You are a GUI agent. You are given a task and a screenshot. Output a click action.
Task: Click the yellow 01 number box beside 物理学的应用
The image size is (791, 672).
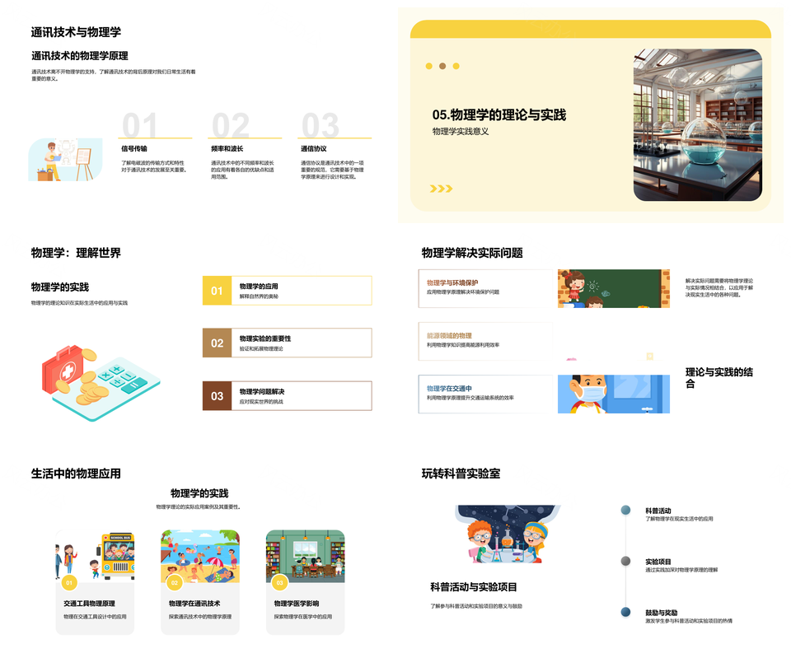pyautogui.click(x=217, y=291)
